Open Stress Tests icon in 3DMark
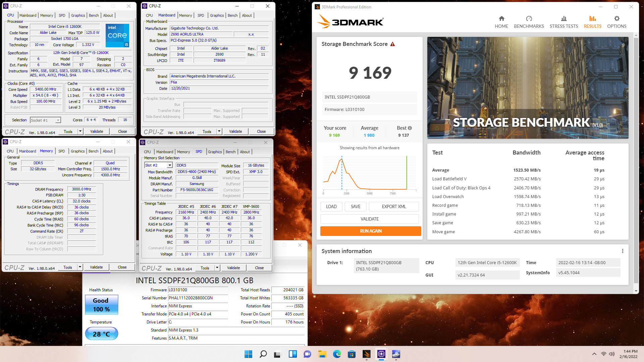Viewport: 644px width, 362px height. click(x=564, y=18)
